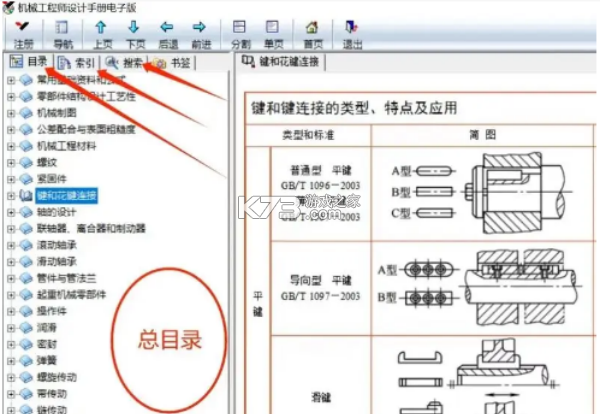Click the 导向型平键 shaft assembly diagram
This screenshot has height=414, width=600.
[522, 287]
